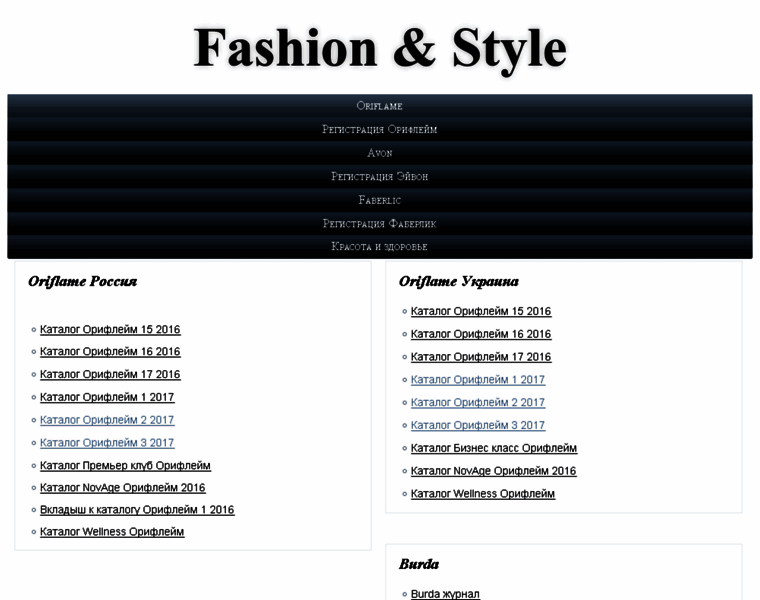The height and width of the screenshot is (600, 760).
Task: Open Регистрация Эйвон menu item
Action: click(380, 176)
